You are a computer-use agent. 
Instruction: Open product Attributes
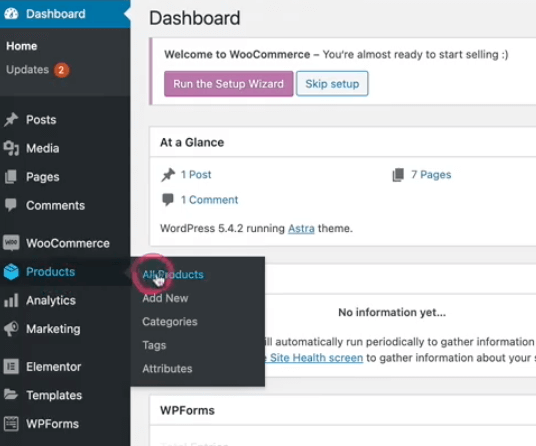(167, 368)
